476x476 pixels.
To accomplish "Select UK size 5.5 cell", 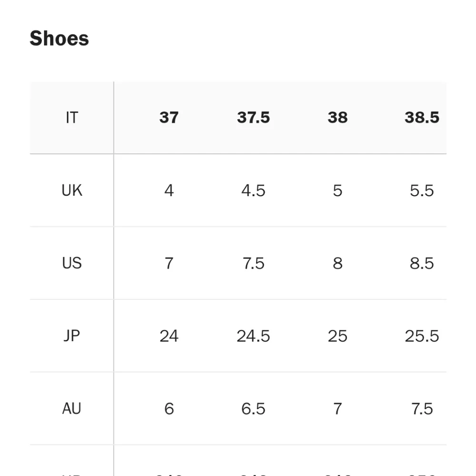I will pos(422,191).
